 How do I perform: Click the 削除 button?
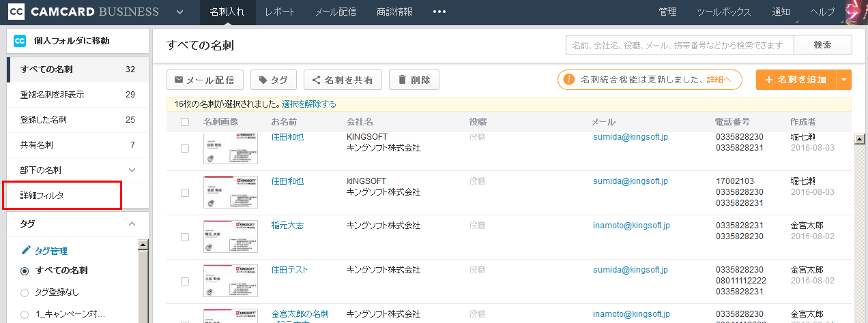[414, 80]
